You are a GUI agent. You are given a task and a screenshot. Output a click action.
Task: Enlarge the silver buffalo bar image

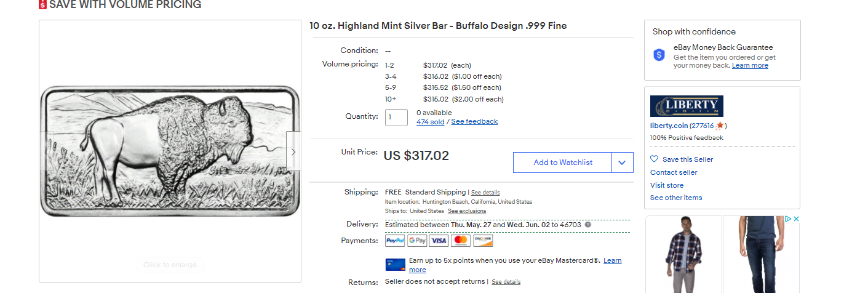point(170,151)
